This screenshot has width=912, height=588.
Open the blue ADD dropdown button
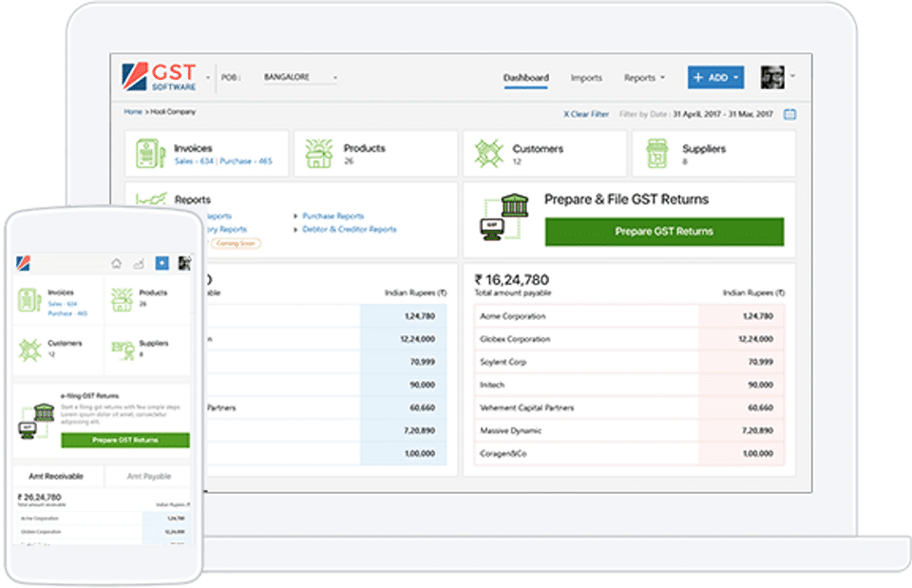(x=715, y=77)
